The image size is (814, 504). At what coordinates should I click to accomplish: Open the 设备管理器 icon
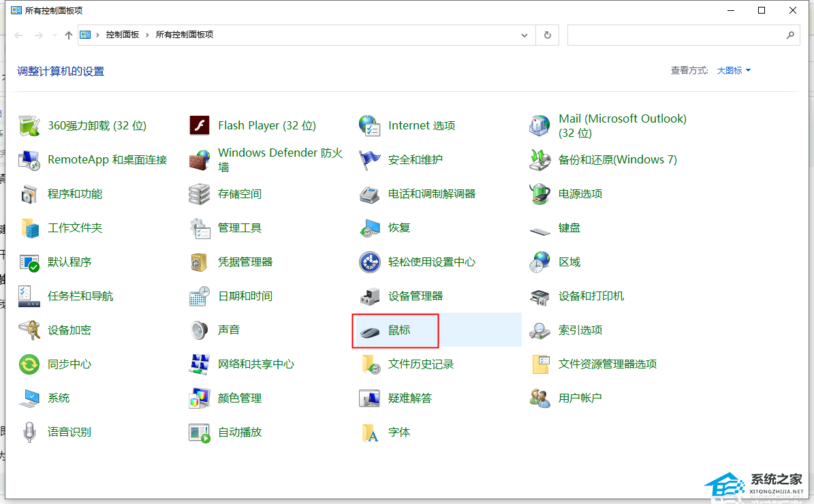tap(369, 296)
